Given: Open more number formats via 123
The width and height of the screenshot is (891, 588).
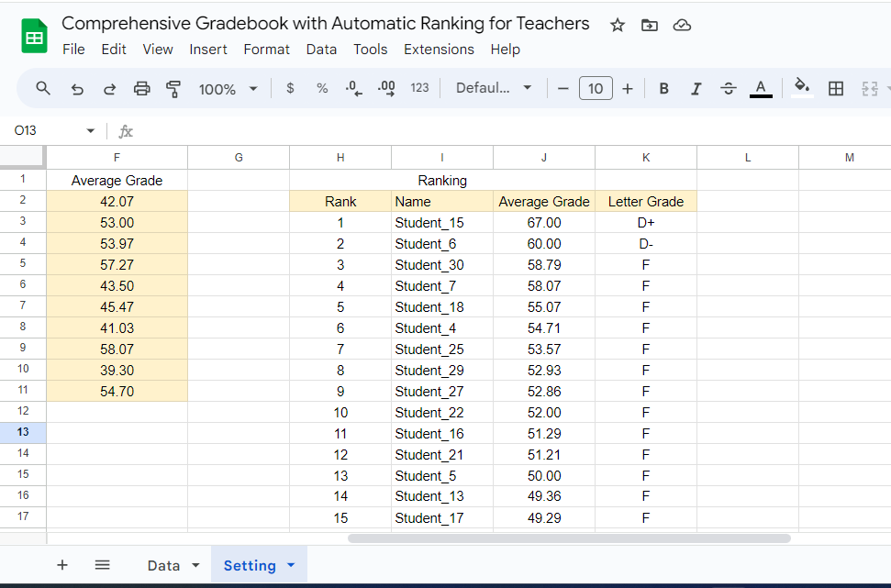Looking at the screenshot, I should click(418, 88).
